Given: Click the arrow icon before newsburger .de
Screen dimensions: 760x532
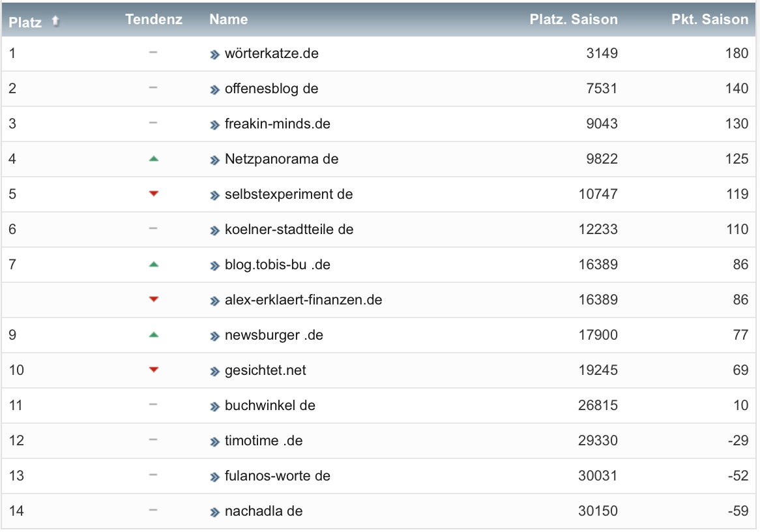Looking at the screenshot, I should click(214, 336).
